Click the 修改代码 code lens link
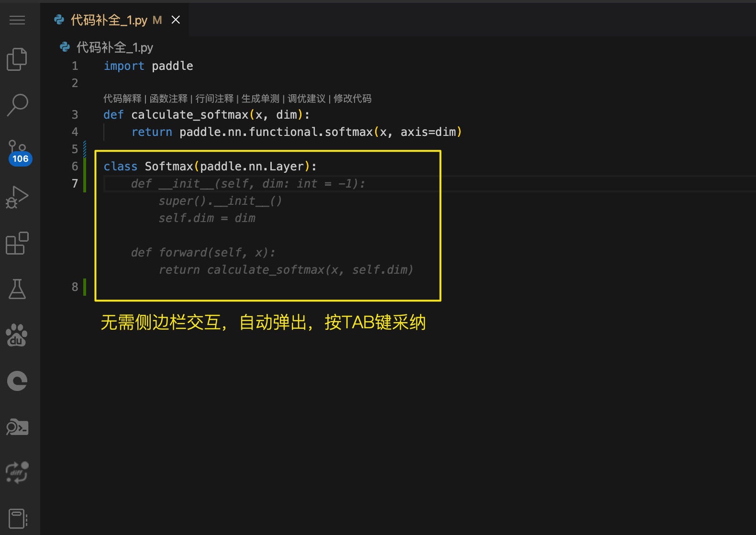The width and height of the screenshot is (756, 535). [352, 99]
